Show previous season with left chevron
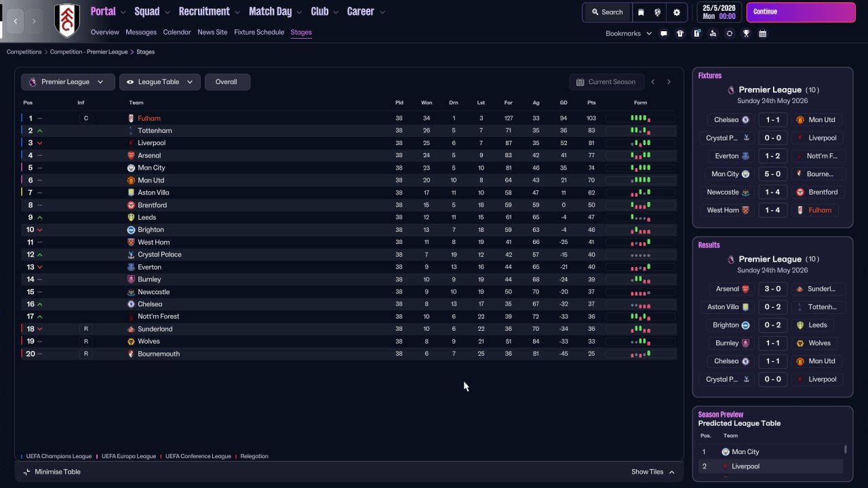The height and width of the screenshot is (488, 868). (x=653, y=82)
